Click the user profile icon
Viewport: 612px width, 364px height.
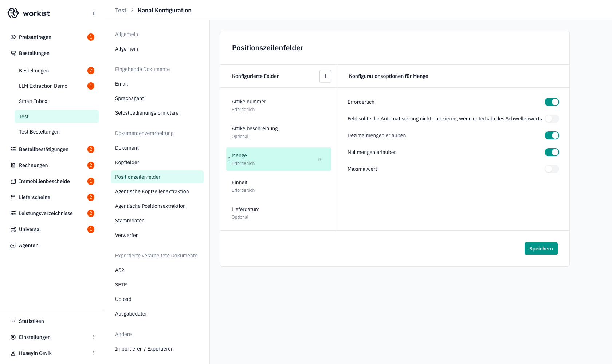pyautogui.click(x=13, y=353)
